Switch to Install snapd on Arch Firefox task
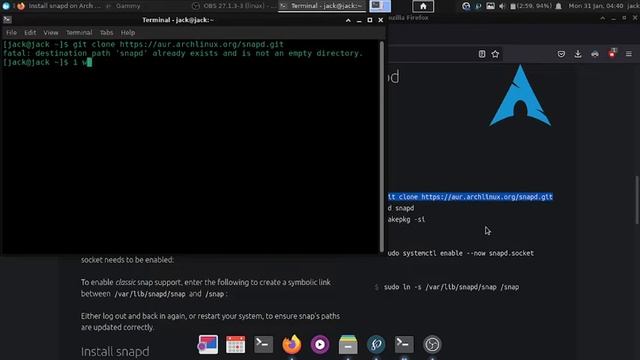This screenshot has height=360, width=640. 59,6
